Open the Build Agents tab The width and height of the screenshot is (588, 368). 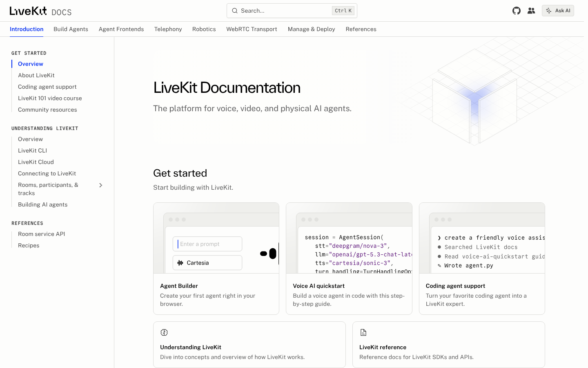(x=71, y=29)
